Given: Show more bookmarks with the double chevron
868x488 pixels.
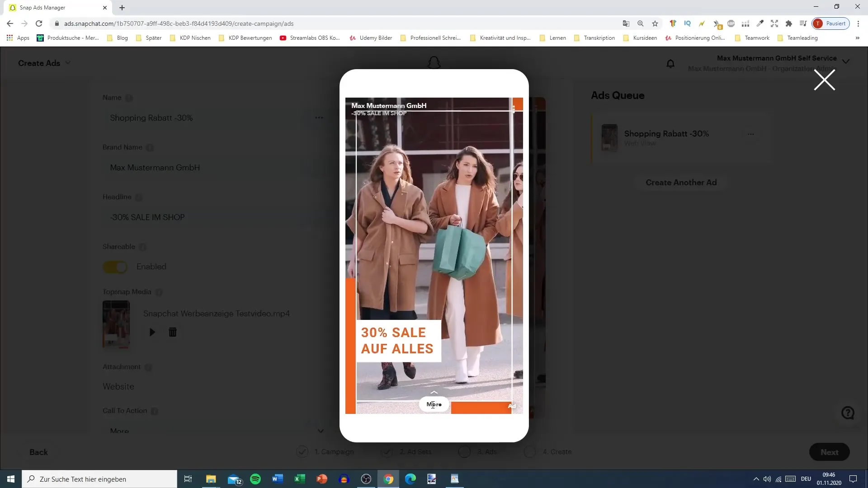Looking at the screenshot, I should [x=857, y=38].
